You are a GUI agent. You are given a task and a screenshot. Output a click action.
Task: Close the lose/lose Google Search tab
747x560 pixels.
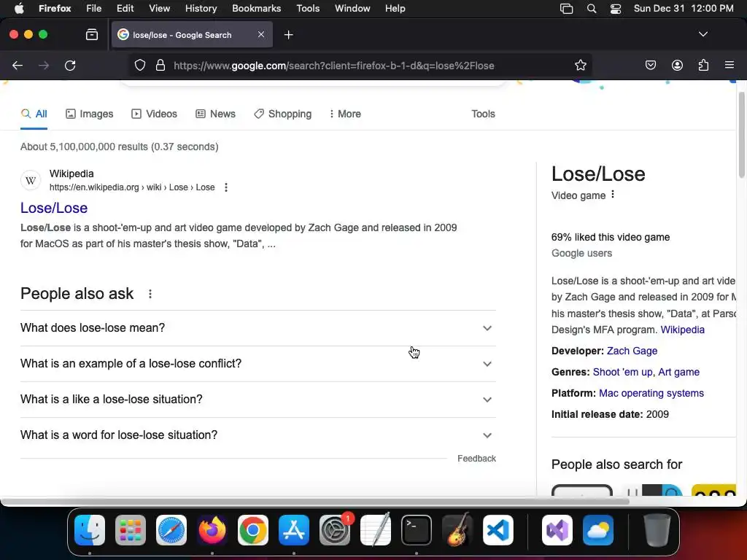[x=261, y=34]
